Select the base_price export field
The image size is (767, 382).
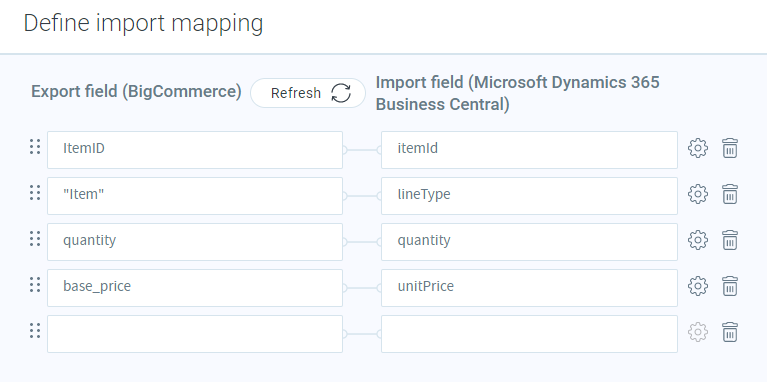(x=195, y=288)
